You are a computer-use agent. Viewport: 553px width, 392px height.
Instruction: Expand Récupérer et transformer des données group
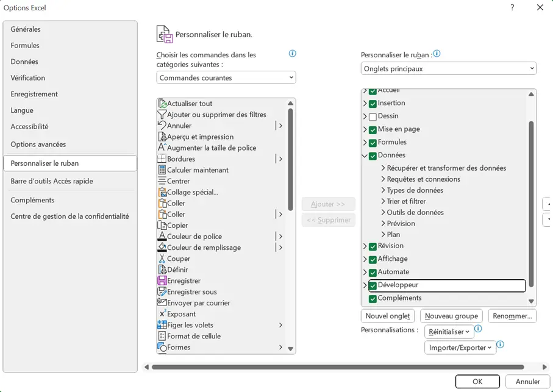pyautogui.click(x=383, y=168)
